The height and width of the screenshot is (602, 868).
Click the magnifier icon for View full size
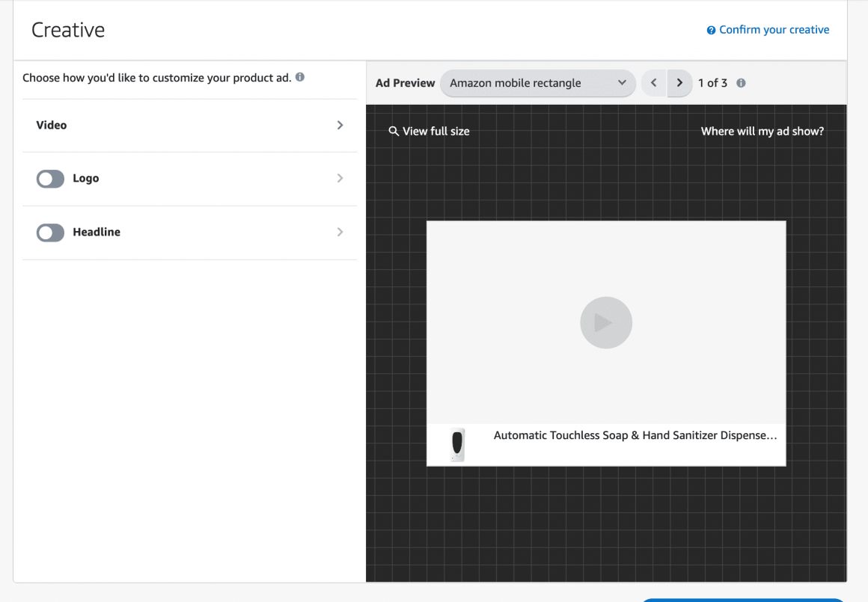pos(394,132)
